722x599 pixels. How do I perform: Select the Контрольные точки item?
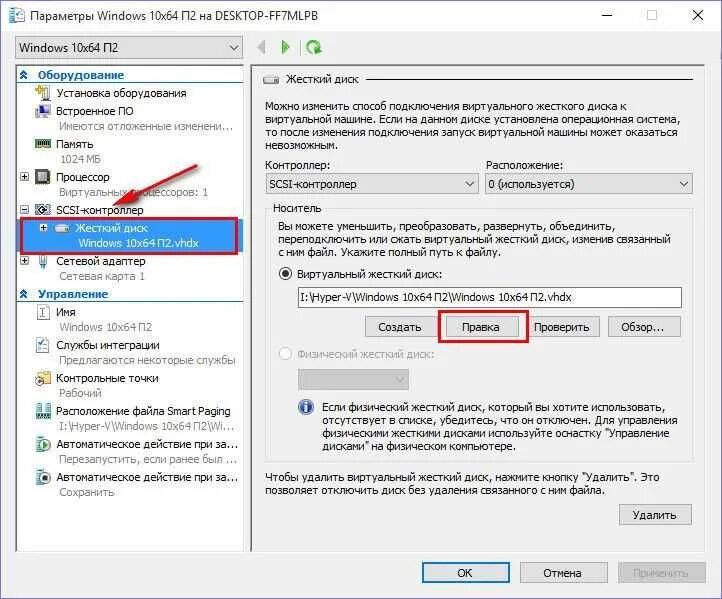pos(107,378)
